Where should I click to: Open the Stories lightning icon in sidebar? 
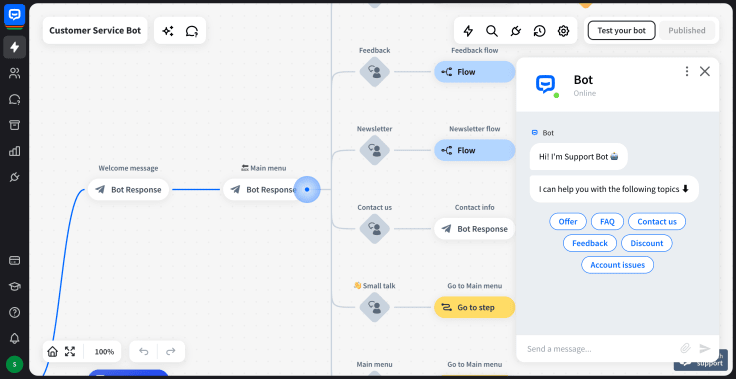point(15,47)
